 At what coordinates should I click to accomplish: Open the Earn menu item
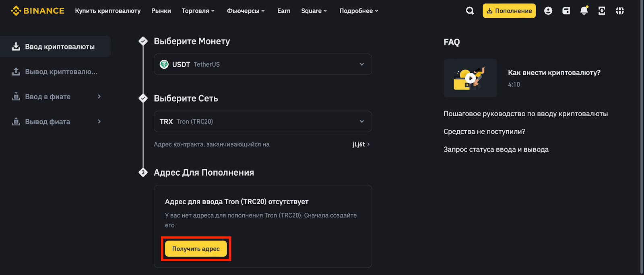(x=284, y=11)
